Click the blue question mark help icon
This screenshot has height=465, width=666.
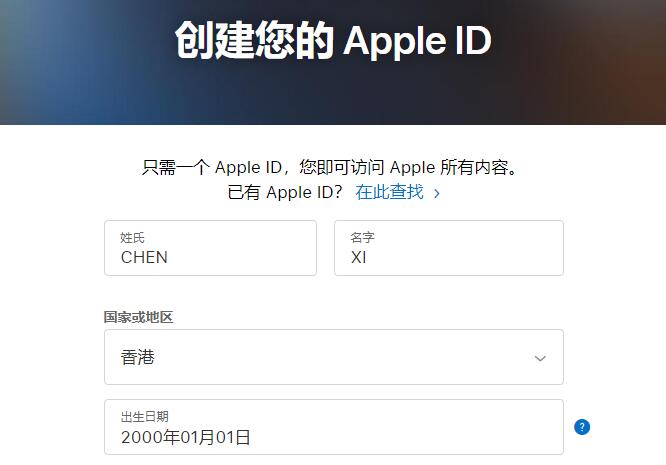(582, 427)
